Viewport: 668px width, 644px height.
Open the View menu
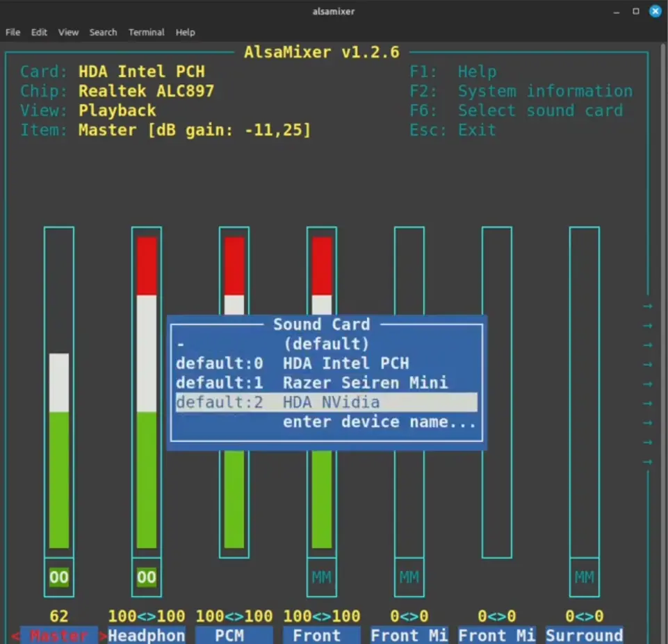(67, 32)
